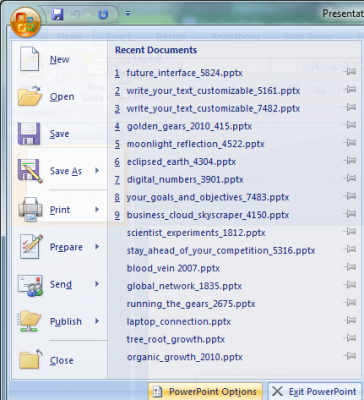The image size is (364, 400).
Task: Click the round Office button
Action: 25,22
